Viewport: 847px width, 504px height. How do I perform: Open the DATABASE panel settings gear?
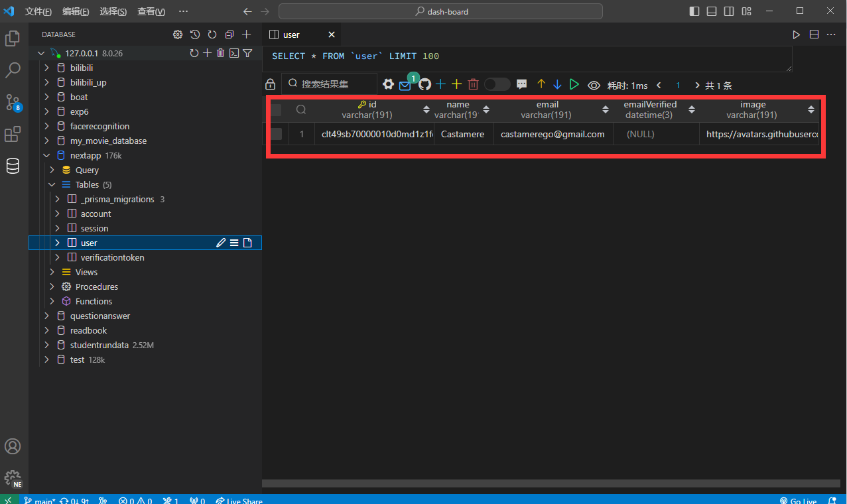click(178, 34)
